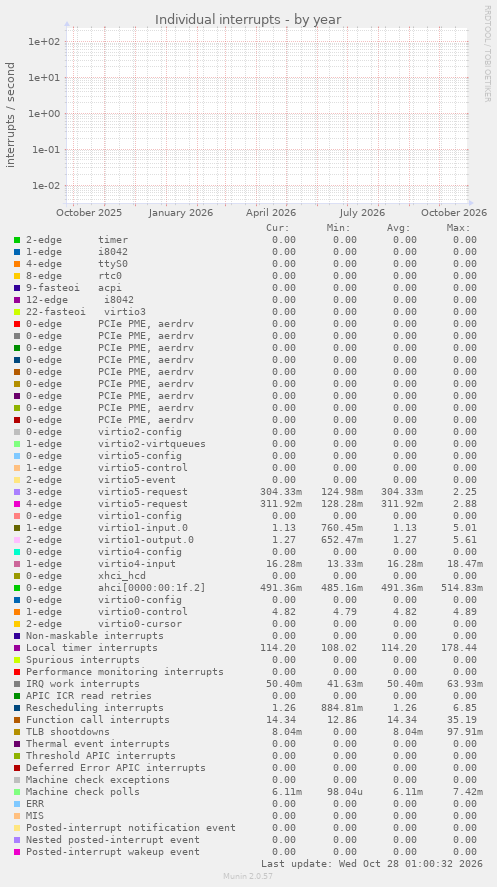This screenshot has height=887, width=497.
Task: Click the 'July 2026' x-axis label
Action: pyautogui.click(x=361, y=213)
